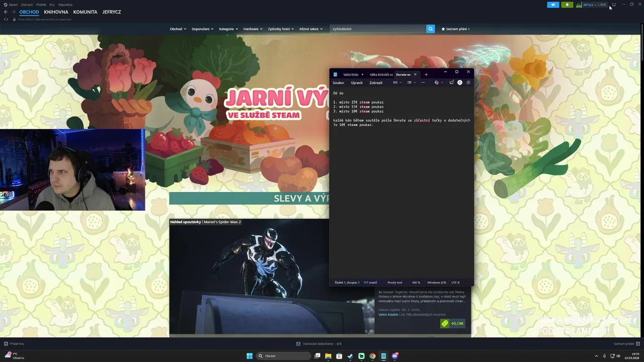Click the 40,19€ price tag
This screenshot has height=362, width=644.
pos(453,323)
